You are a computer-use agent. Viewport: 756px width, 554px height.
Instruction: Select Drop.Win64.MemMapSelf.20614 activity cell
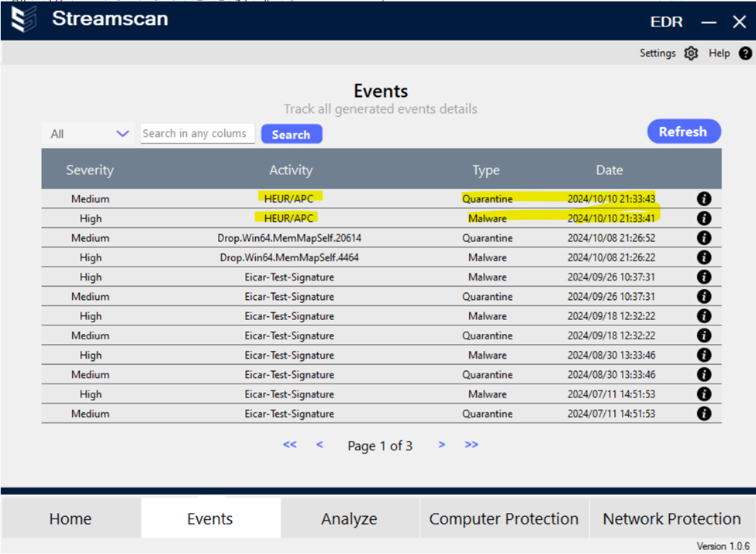289,238
